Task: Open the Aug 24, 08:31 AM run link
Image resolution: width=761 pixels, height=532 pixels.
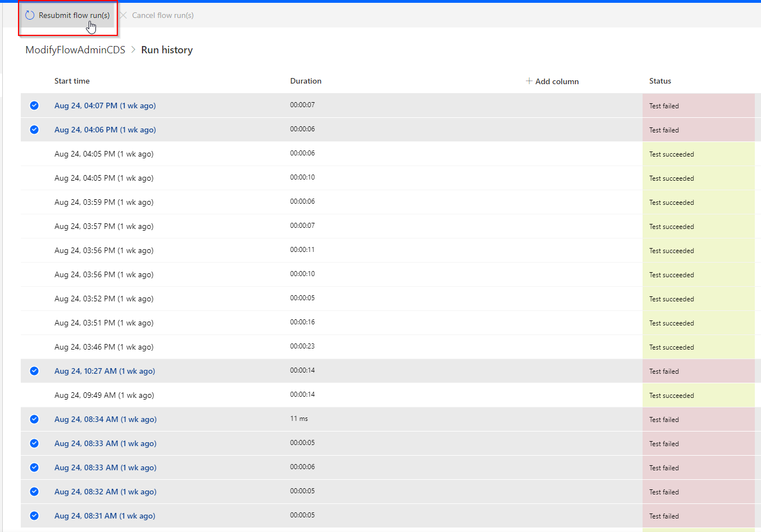Action: [104, 516]
